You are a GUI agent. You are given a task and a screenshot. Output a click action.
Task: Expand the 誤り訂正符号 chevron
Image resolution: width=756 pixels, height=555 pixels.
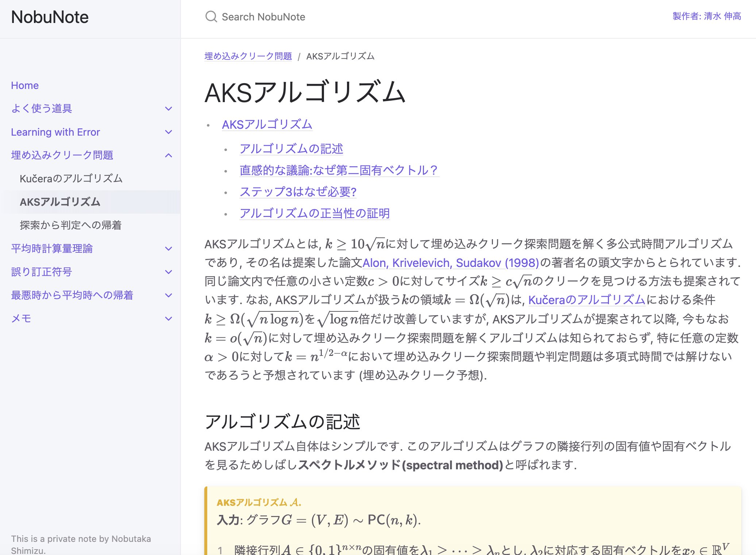coord(169,272)
